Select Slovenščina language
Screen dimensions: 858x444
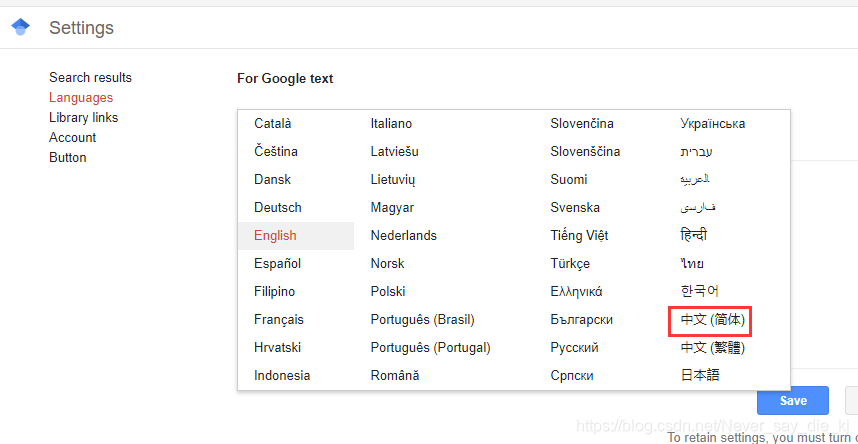pos(585,152)
